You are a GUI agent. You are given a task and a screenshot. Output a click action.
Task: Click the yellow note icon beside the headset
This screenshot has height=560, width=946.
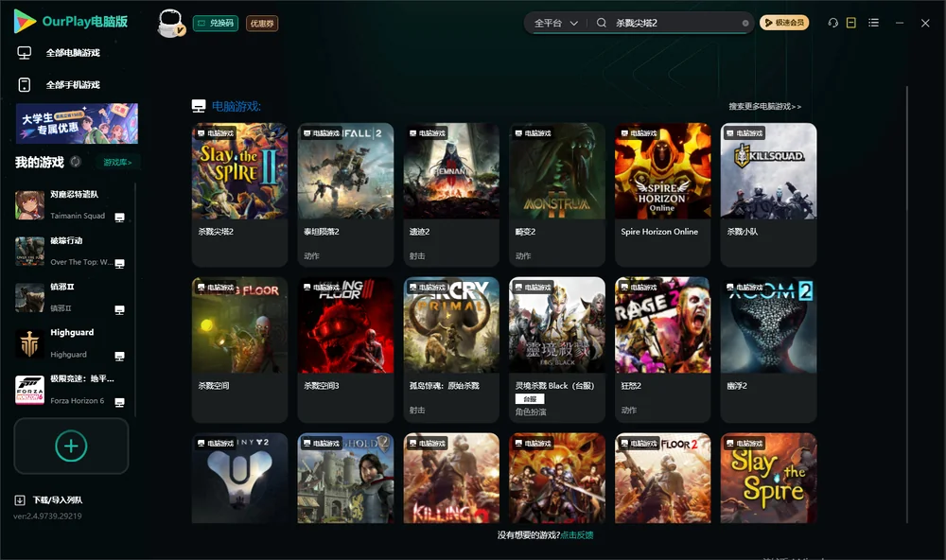tap(851, 23)
